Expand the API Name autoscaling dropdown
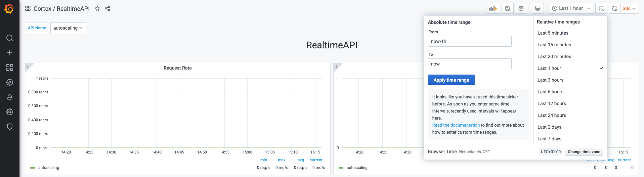This screenshot has height=177, width=644. [68, 28]
